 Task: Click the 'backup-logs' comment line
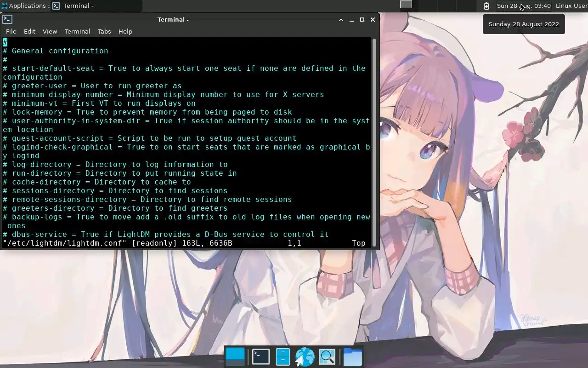(x=187, y=221)
